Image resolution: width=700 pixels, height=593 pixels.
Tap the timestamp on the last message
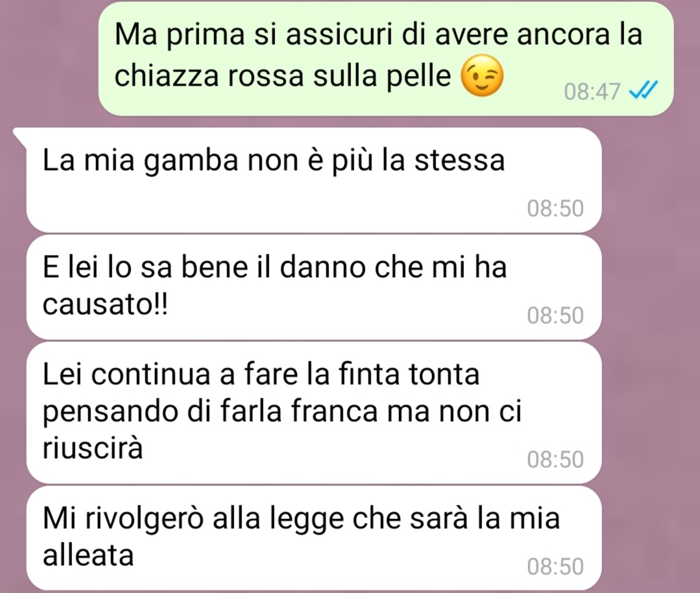tap(555, 566)
